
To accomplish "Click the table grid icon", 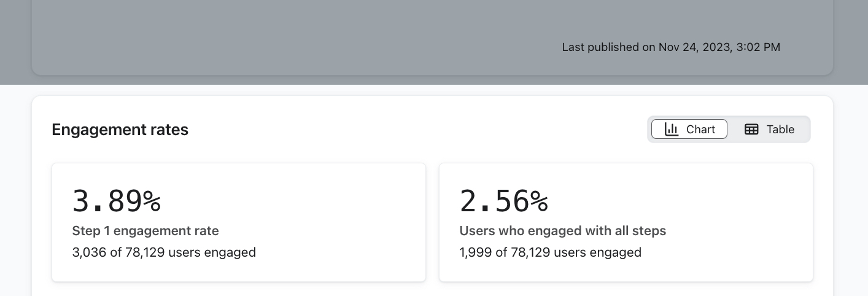I will (751, 130).
